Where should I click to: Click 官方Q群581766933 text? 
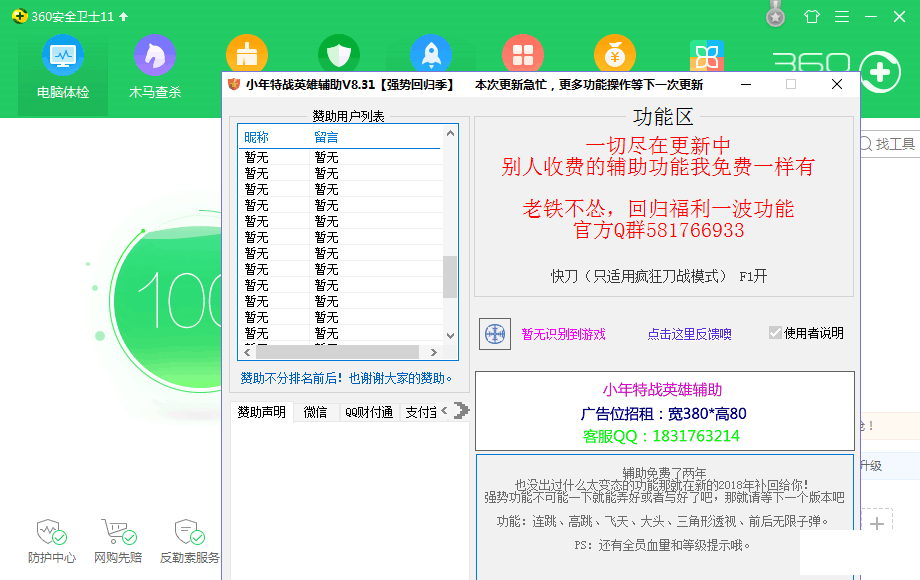point(658,230)
